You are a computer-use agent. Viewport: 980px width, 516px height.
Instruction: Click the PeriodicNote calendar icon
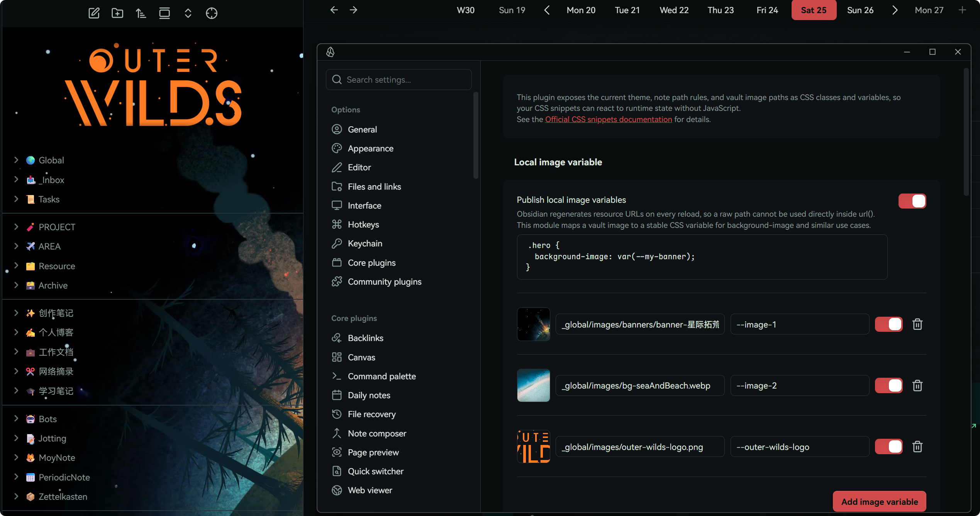tap(31, 477)
